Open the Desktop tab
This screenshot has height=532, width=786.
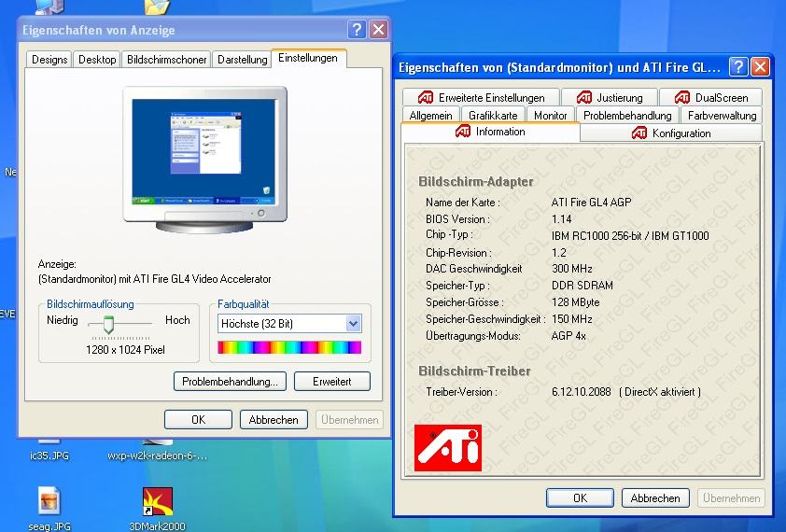click(97, 59)
